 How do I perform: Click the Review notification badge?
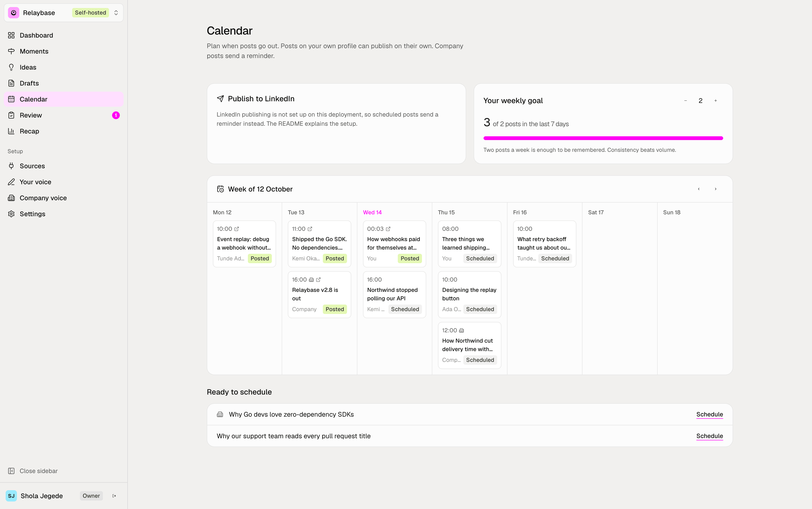[116, 115]
